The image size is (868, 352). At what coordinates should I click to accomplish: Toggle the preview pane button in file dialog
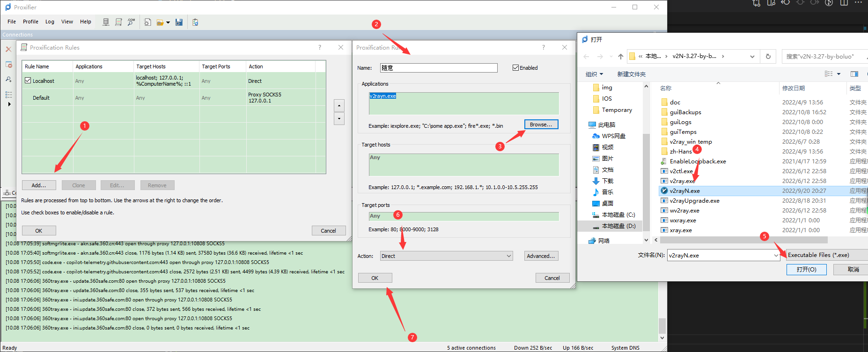tap(854, 74)
